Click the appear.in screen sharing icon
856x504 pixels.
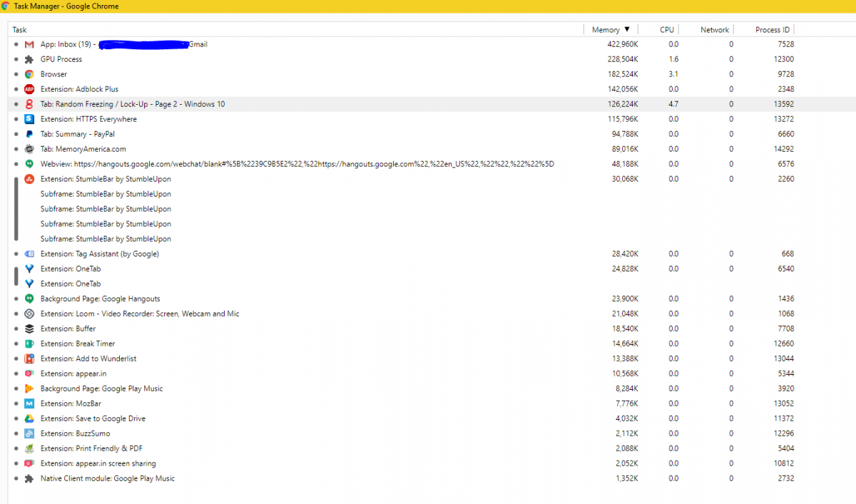tap(29, 463)
